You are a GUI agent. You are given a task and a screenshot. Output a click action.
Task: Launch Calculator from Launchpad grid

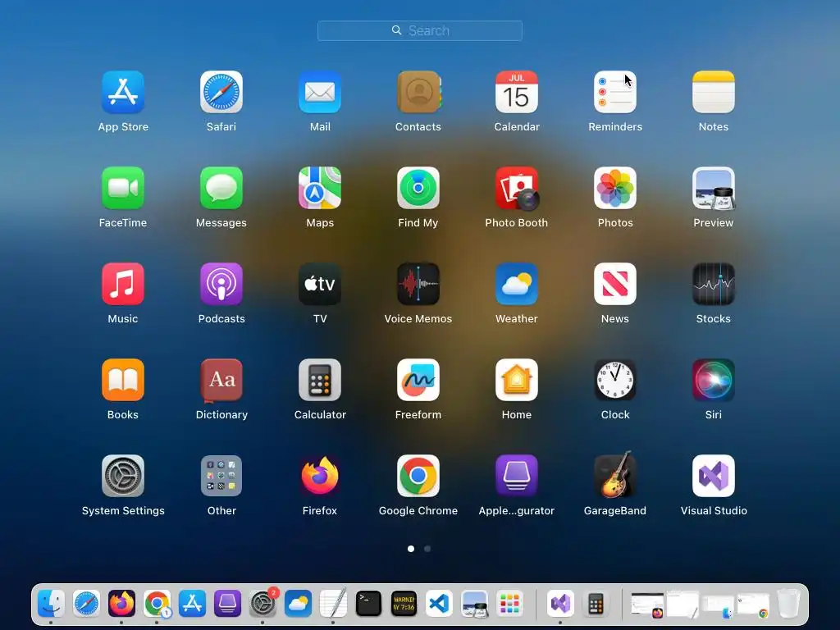[320, 380]
